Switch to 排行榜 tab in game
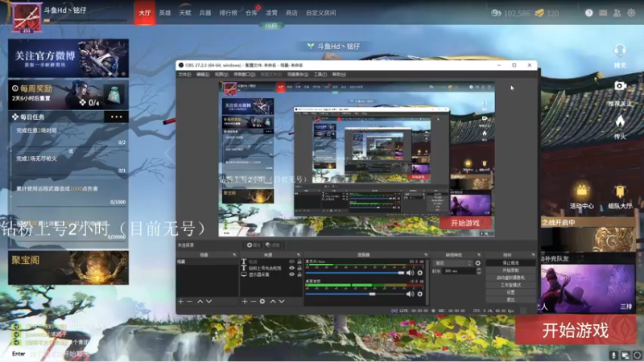 coord(228,13)
